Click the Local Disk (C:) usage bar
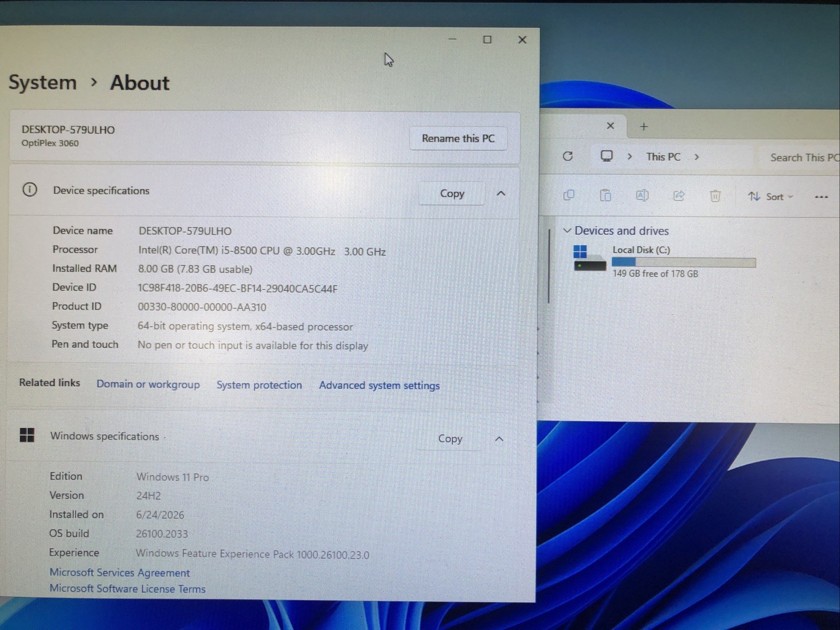Viewport: 840px width, 630px height. click(x=684, y=262)
